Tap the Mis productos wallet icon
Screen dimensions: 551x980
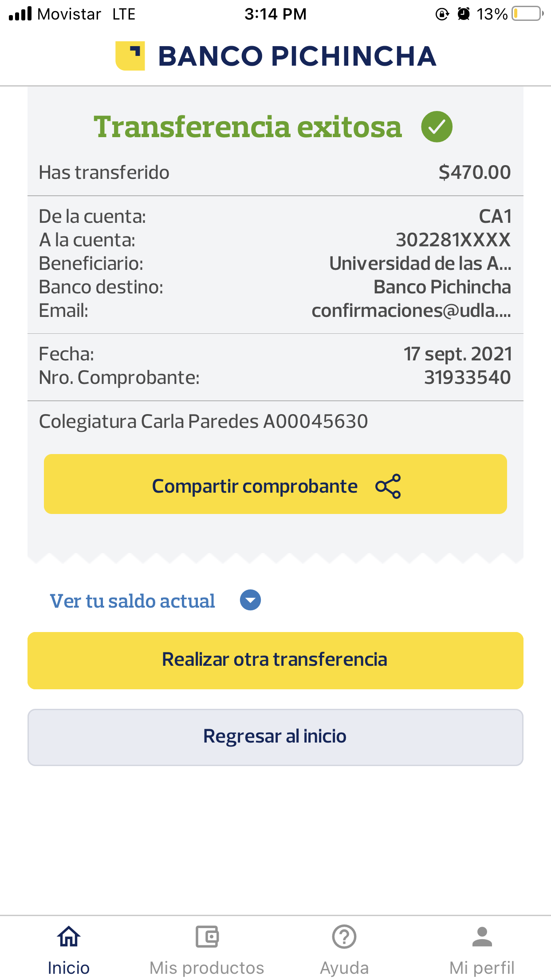(207, 937)
